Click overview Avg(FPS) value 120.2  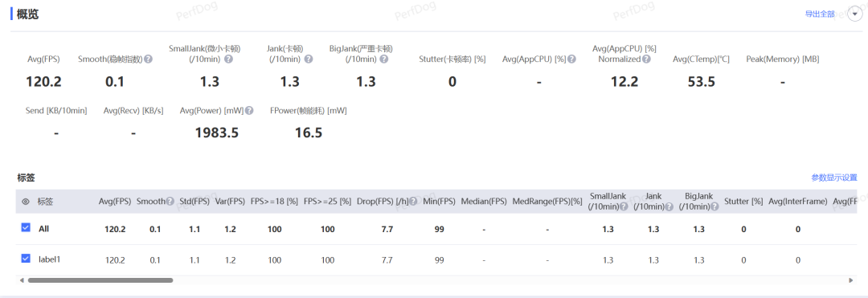[43, 82]
